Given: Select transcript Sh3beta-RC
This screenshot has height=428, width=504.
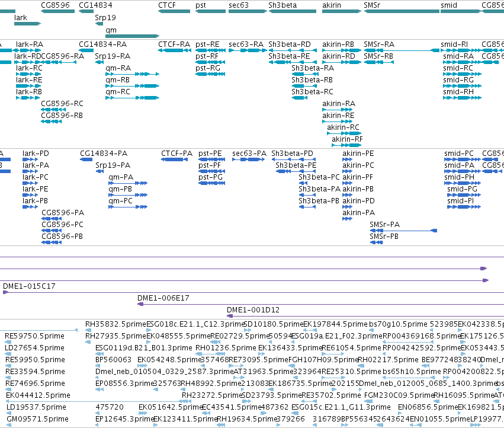Looking at the screenshot, I should coord(312,92).
